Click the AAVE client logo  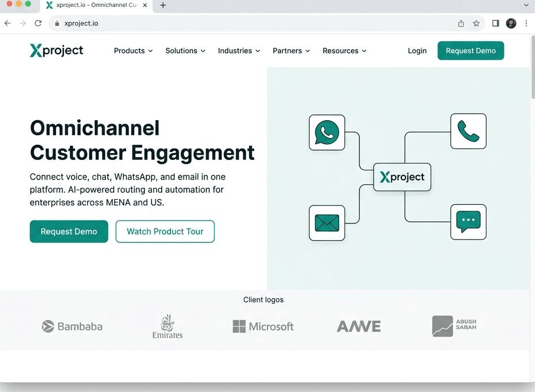tap(359, 326)
